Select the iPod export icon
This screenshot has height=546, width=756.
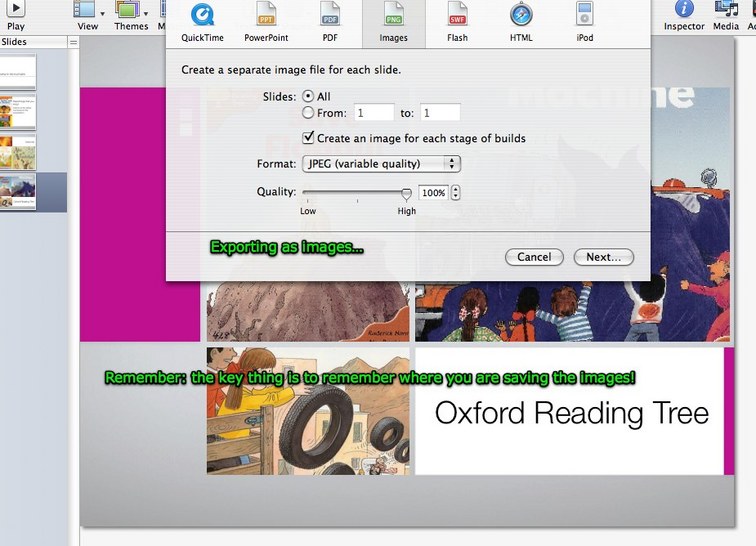point(584,16)
